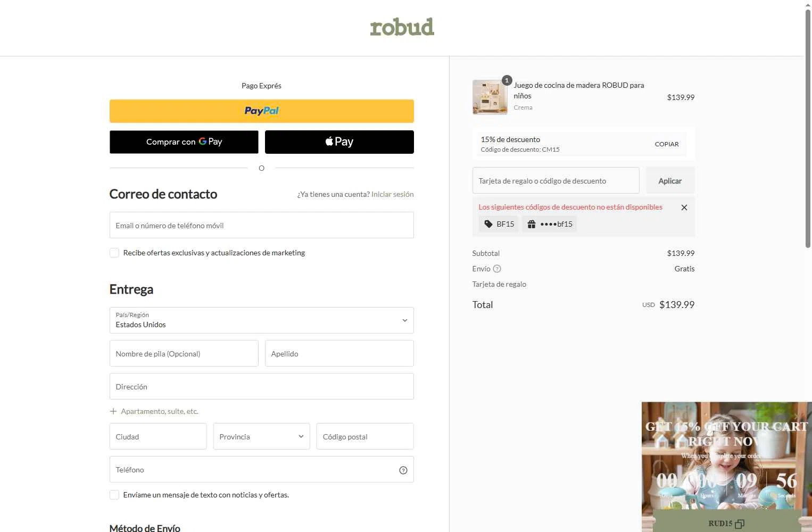Screen dimensions: 812x532
Task: Open the Teléfono help question icon
Action: 403,470
